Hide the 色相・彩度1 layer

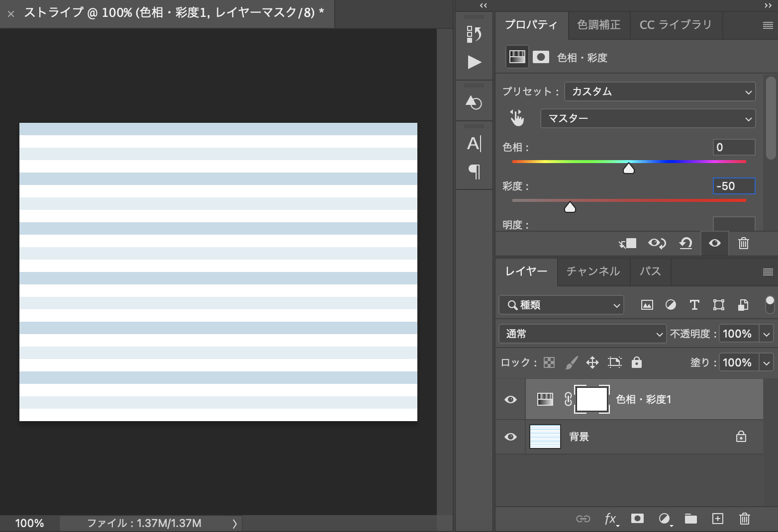[x=510, y=400]
